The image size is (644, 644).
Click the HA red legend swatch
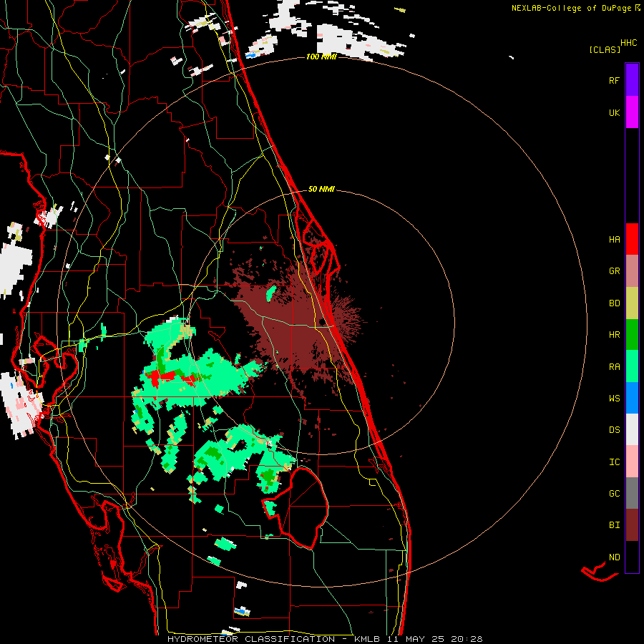632,239
